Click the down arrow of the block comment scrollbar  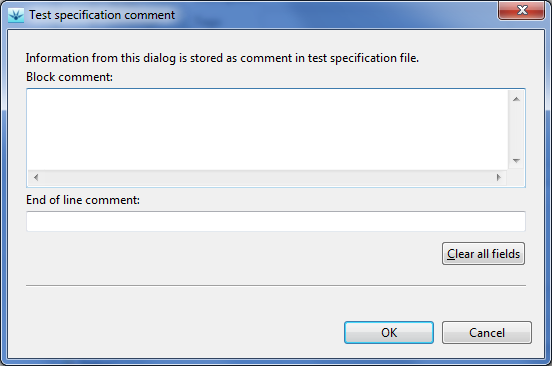pyautogui.click(x=516, y=161)
